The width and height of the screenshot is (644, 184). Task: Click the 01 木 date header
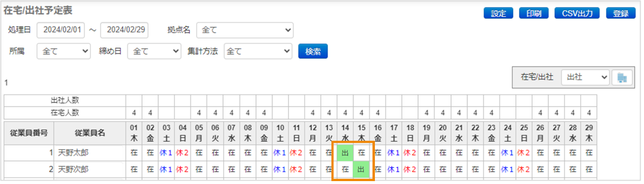click(x=134, y=133)
